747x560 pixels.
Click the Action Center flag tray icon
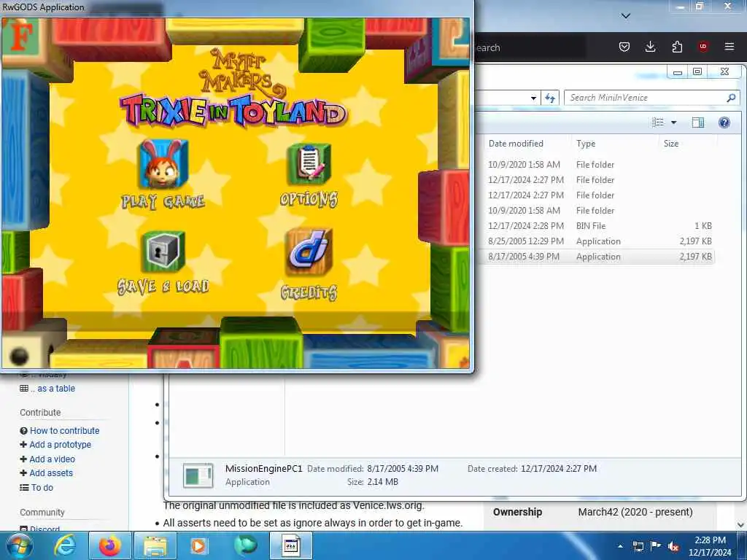pos(656,546)
